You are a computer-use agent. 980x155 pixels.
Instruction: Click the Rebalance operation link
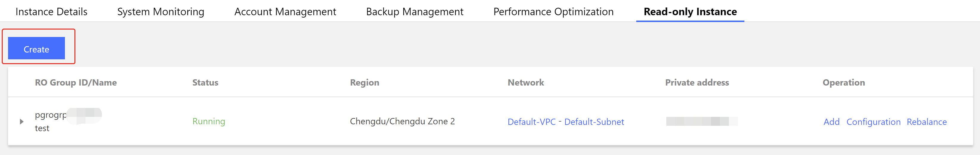926,122
